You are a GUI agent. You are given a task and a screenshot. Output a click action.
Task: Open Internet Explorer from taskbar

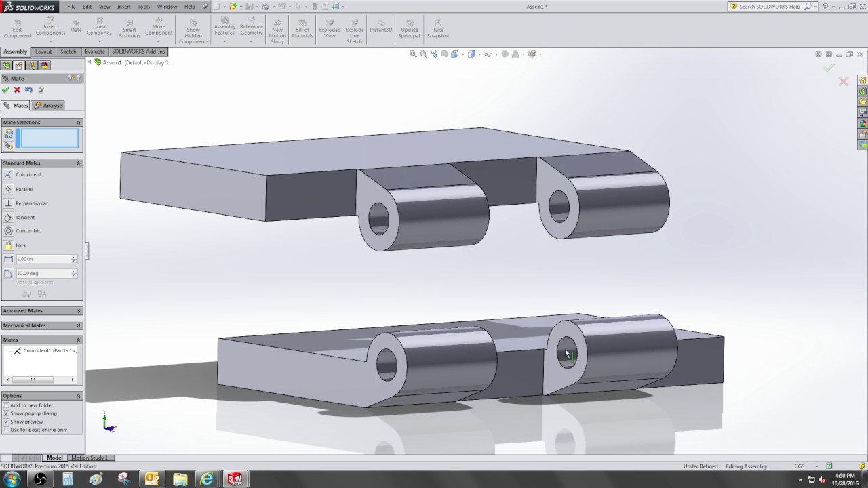pyautogui.click(x=207, y=479)
